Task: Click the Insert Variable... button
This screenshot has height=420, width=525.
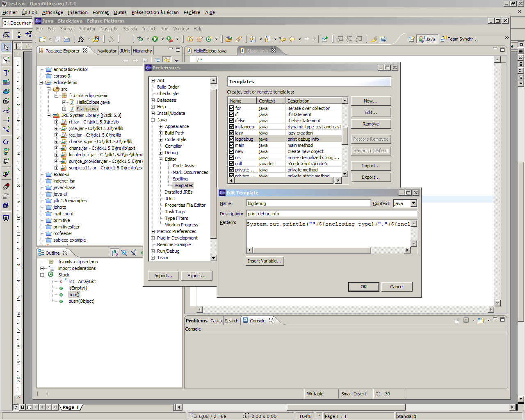Action: point(265,261)
